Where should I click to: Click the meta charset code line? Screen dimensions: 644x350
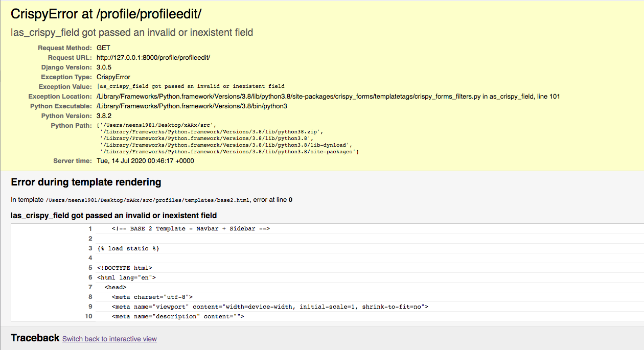click(x=152, y=297)
